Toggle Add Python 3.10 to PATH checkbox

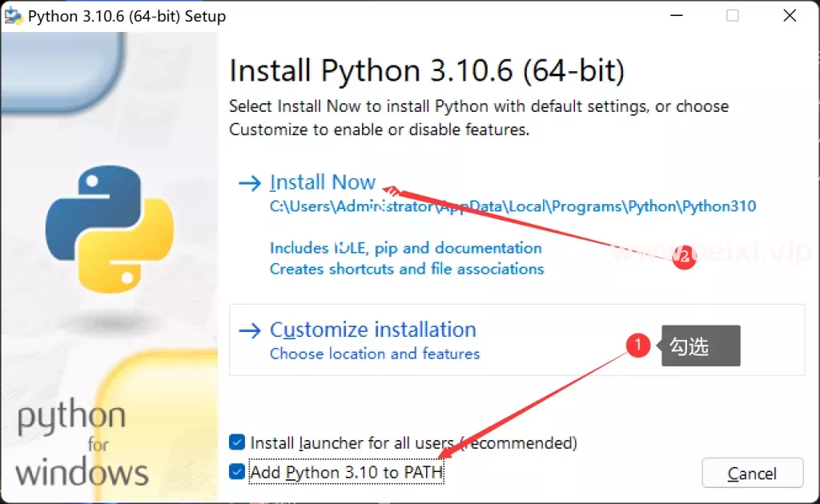[237, 472]
